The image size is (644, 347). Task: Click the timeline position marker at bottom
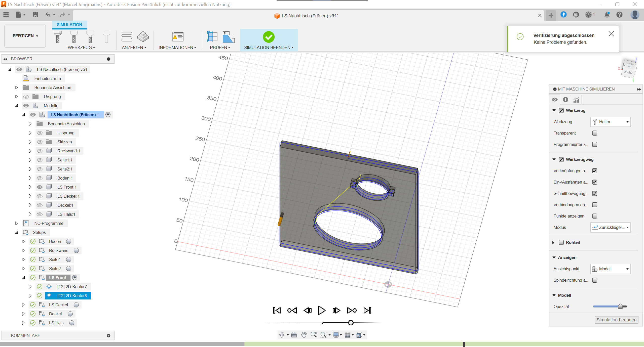(x=464, y=344)
